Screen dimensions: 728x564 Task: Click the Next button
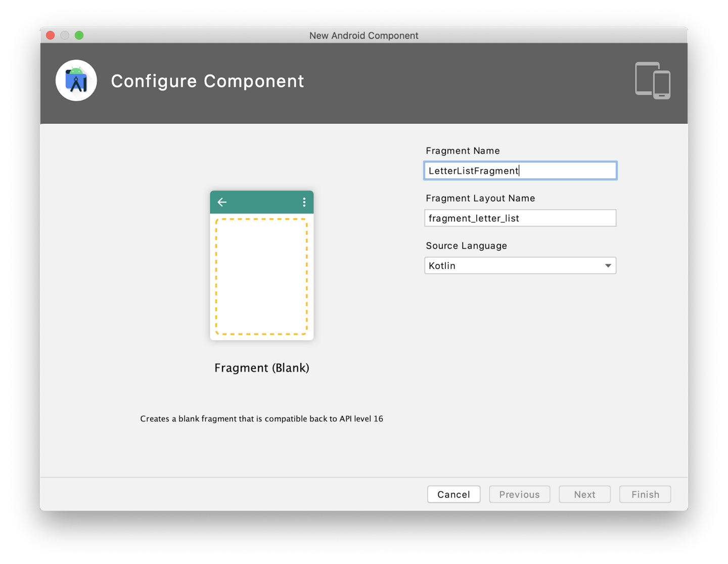584,494
